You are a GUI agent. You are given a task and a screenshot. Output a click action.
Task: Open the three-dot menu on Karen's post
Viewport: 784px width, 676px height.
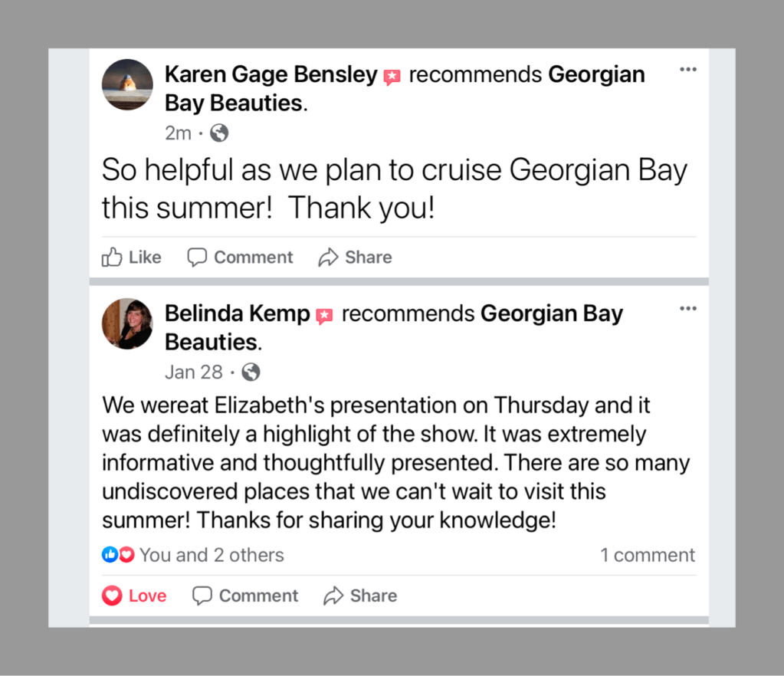(687, 70)
